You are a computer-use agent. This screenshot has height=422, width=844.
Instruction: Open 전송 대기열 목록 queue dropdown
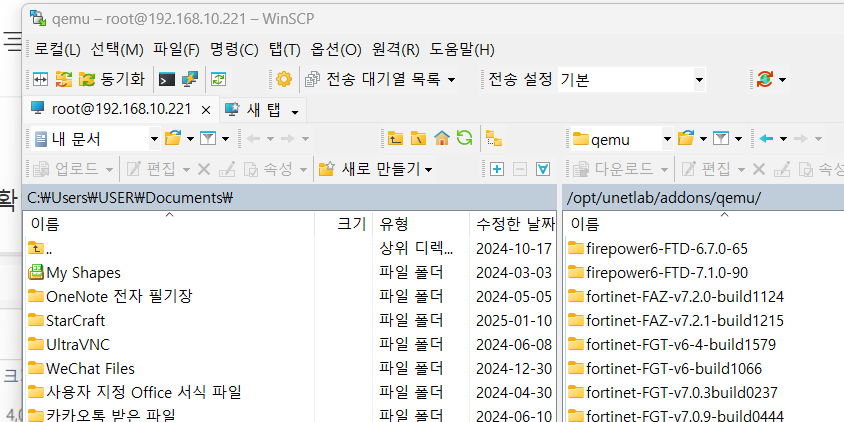[381, 80]
